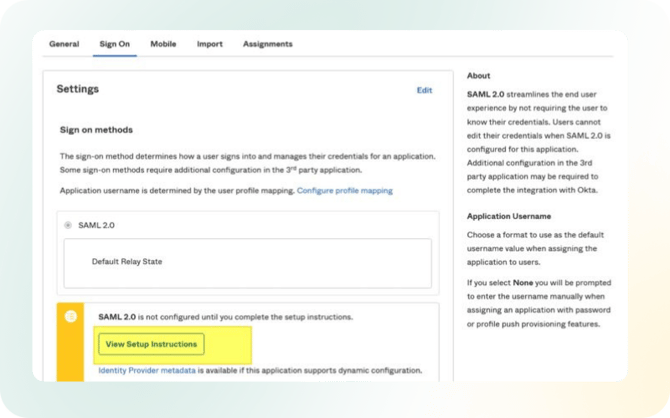Click Edit in the Settings panel

coord(424,90)
